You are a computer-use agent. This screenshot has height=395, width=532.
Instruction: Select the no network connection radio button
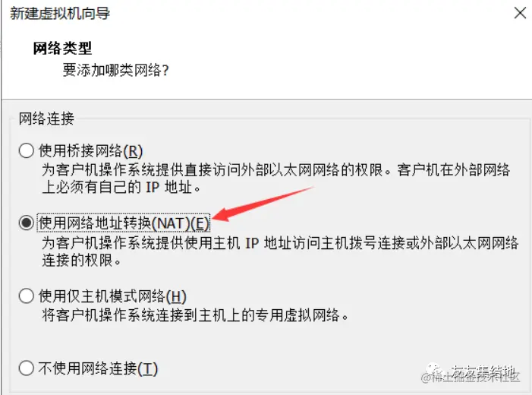coord(26,368)
